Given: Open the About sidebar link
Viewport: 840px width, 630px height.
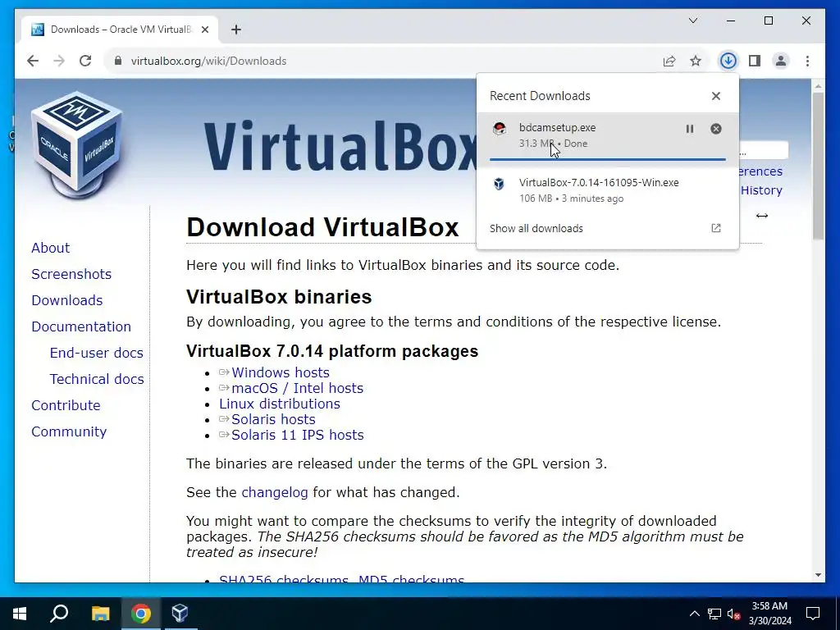Looking at the screenshot, I should click(50, 248).
